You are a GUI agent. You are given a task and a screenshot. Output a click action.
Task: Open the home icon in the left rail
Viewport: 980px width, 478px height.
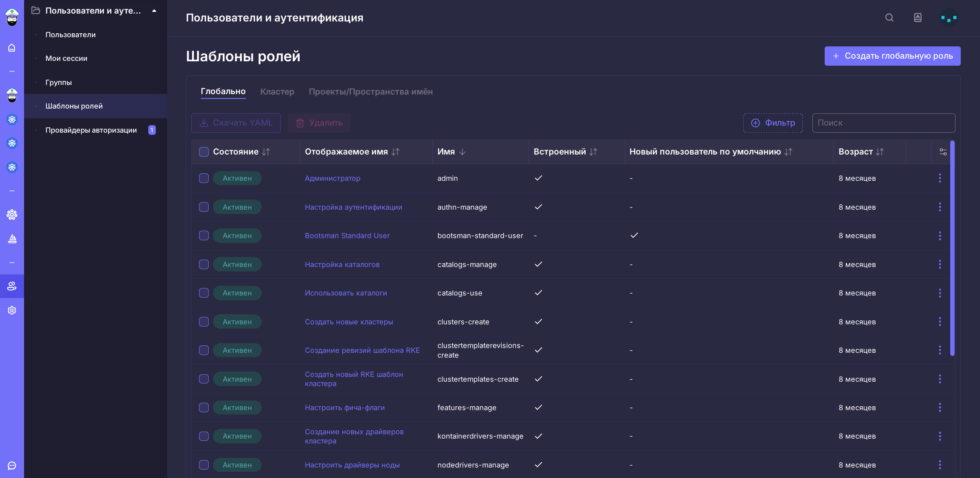(12, 48)
